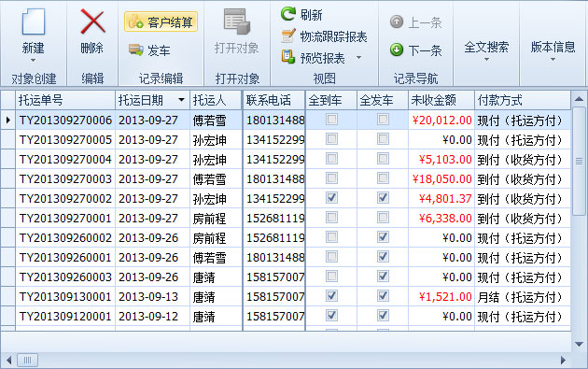Image resolution: width=588 pixels, height=369 pixels.
Task: Click the 客户结算 coins icon
Action: pos(135,21)
